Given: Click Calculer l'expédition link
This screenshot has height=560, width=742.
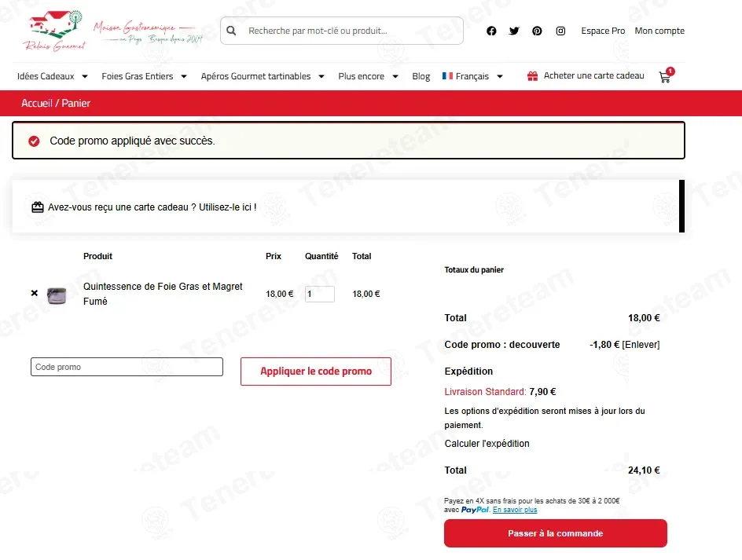Looking at the screenshot, I should click(487, 444).
